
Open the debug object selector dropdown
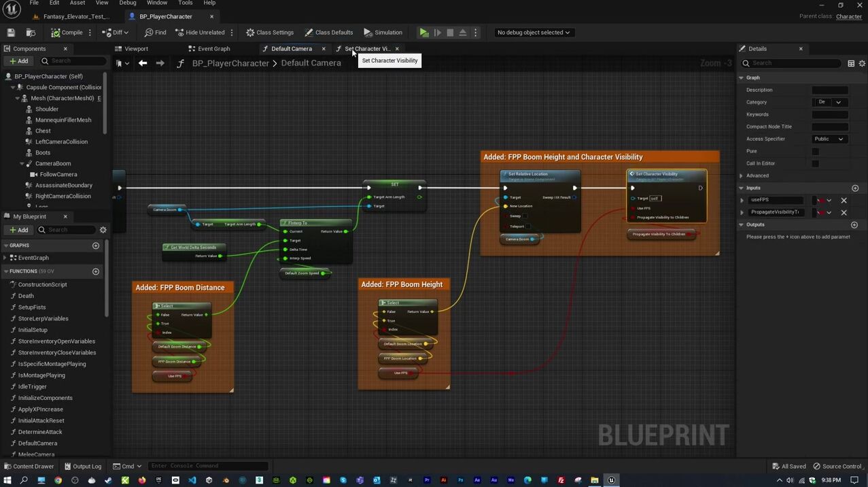click(534, 33)
